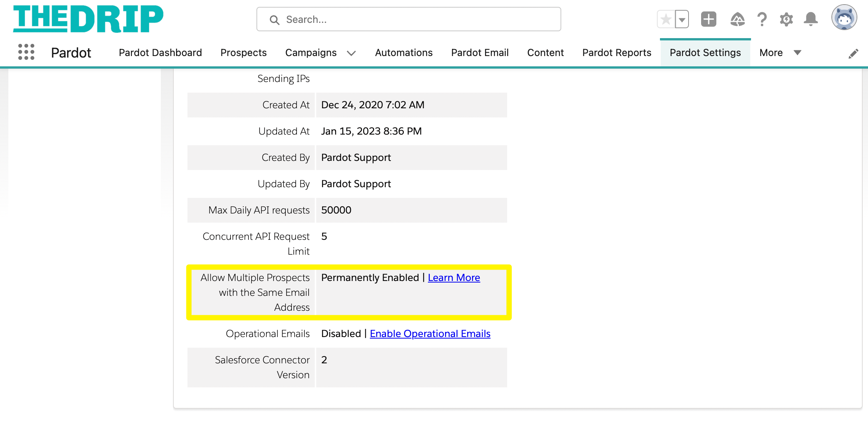
Task: Click the Concurrent API Request Limit value 5
Action: click(x=324, y=236)
